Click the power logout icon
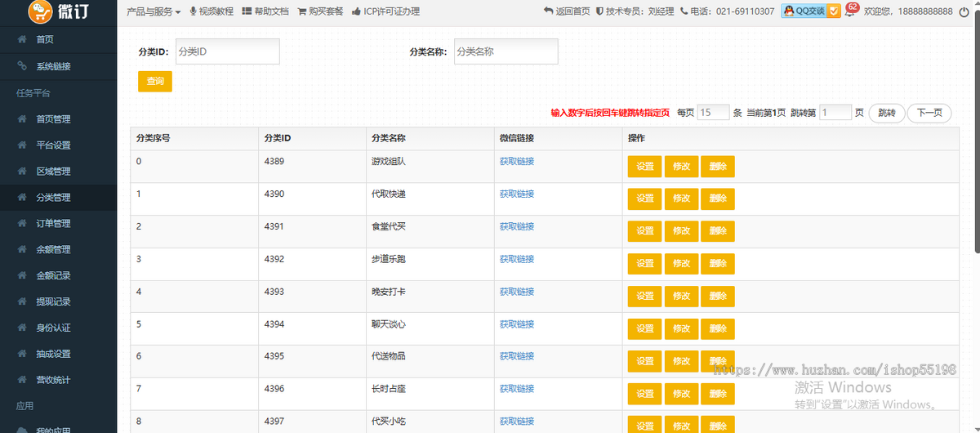Viewport: 980px width, 433px height. tap(964, 11)
